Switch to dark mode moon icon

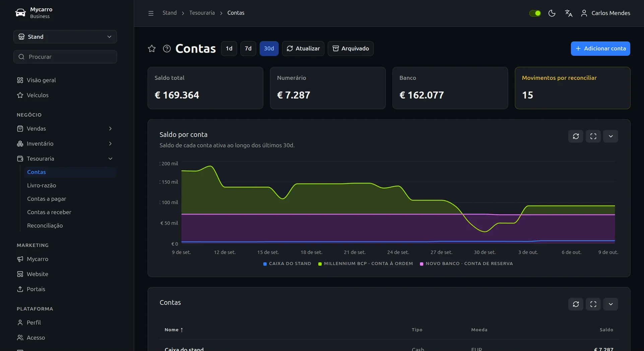click(x=552, y=13)
